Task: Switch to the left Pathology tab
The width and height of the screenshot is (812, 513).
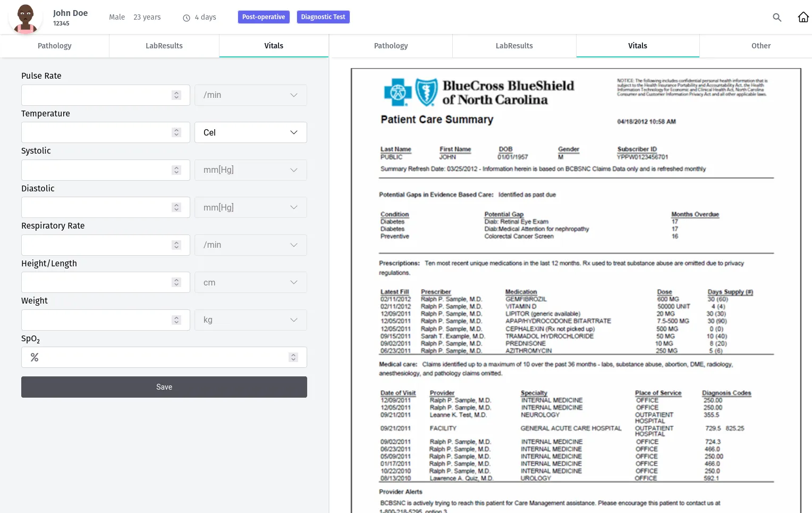Action: [54, 46]
